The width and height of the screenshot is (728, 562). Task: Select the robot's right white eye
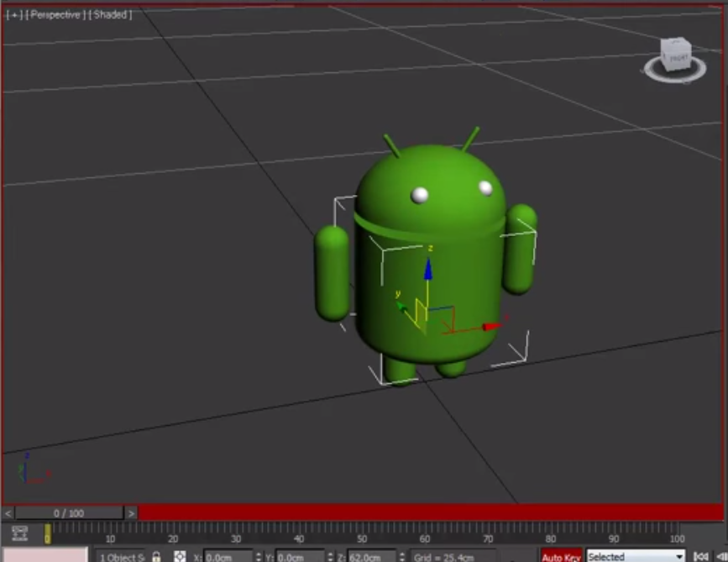pos(485,188)
